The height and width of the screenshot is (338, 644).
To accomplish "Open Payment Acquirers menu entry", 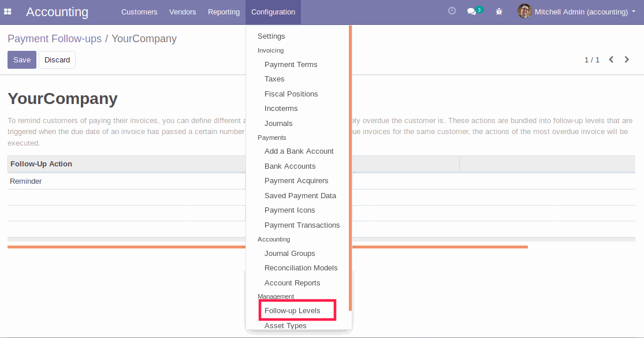I will click(x=296, y=181).
